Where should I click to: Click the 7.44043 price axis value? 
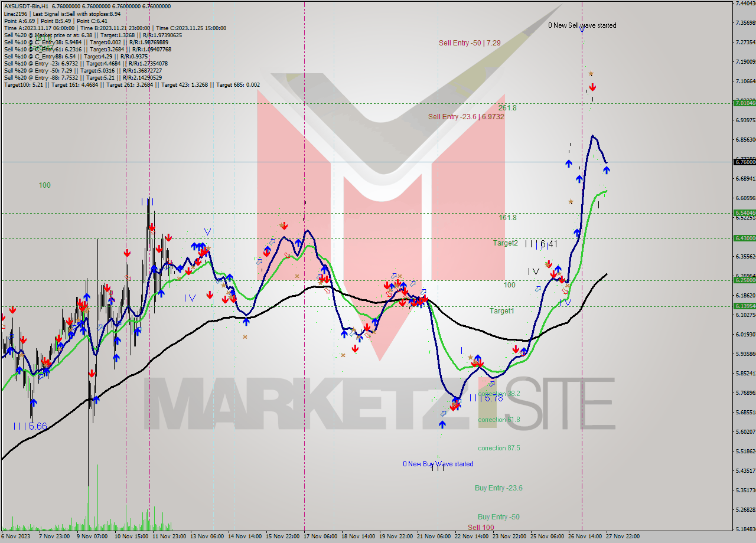745,3
